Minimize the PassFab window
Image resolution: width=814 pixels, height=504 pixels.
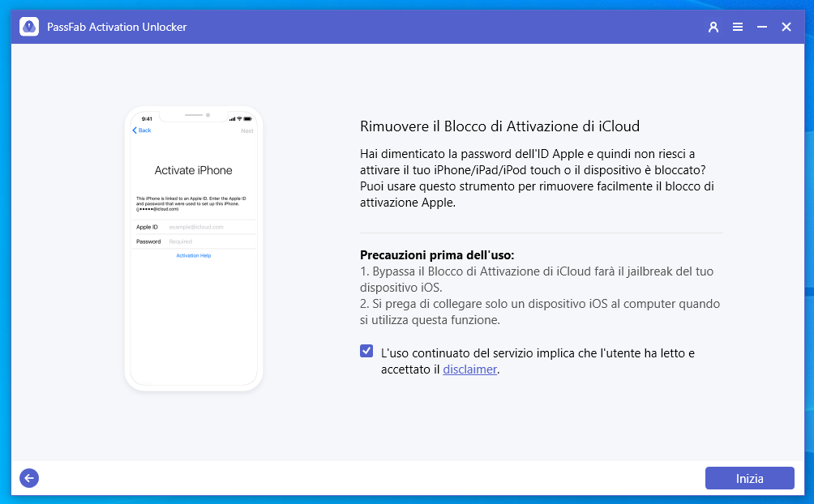[x=762, y=27]
